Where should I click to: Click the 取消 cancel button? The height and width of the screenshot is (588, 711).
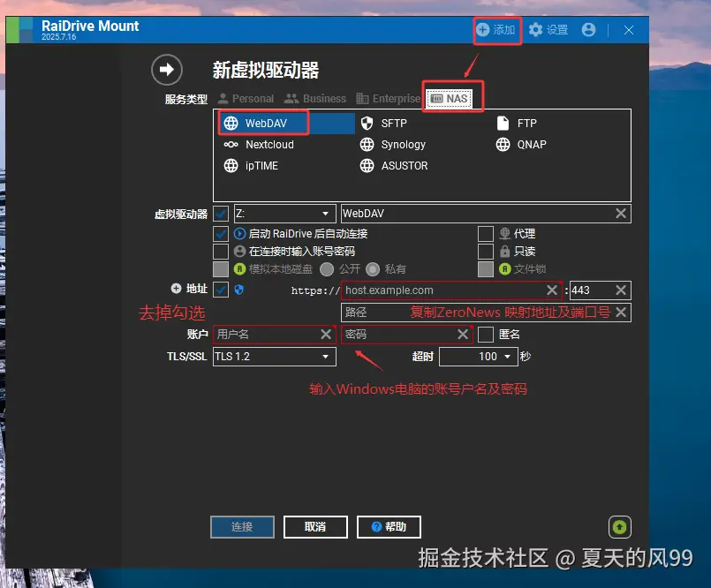pos(315,527)
